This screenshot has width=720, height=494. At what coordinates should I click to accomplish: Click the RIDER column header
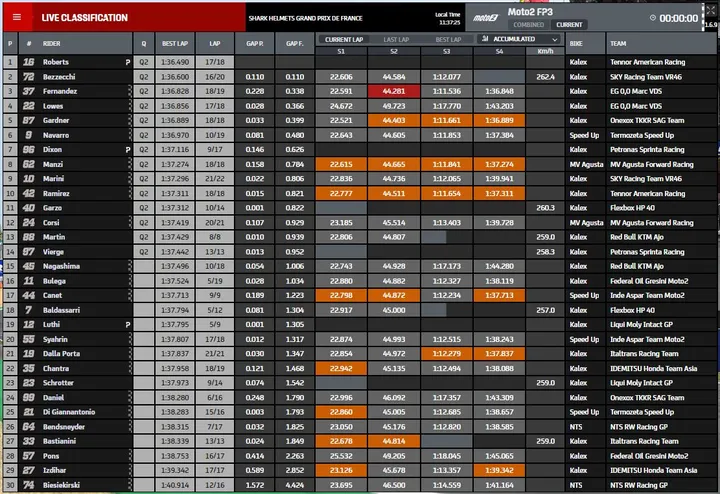51,44
